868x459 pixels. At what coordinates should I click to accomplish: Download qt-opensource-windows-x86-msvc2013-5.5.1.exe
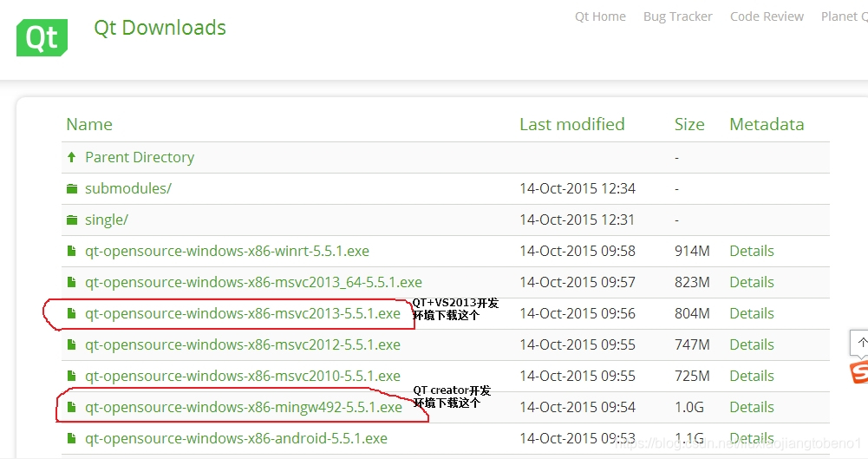(x=243, y=313)
